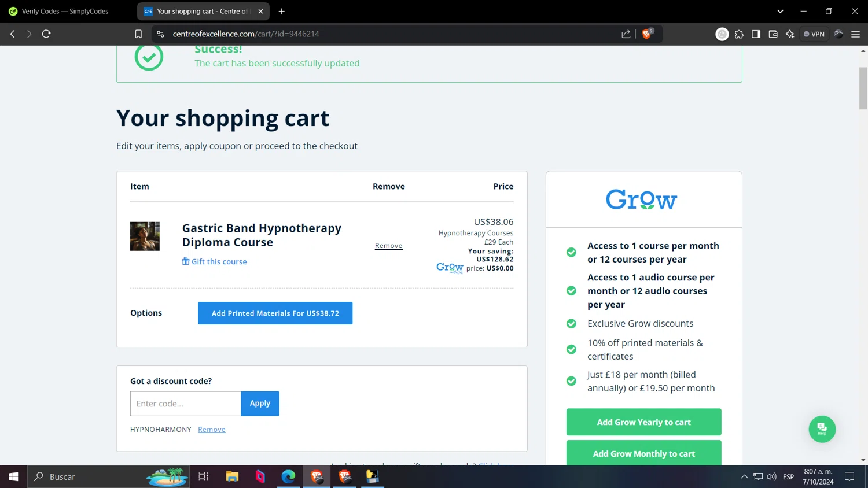Screen dimensions: 868x488
Task: Go back with browser back arrow
Action: coord(13,34)
